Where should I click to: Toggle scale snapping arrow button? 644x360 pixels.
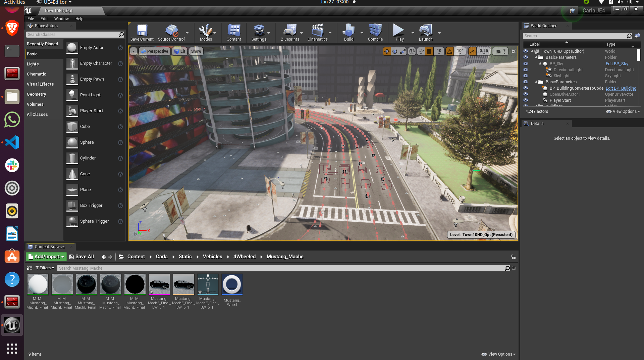(x=472, y=51)
